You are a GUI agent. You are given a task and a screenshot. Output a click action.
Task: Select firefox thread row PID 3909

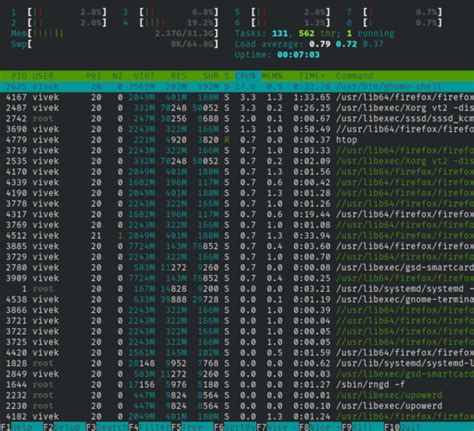(237, 278)
